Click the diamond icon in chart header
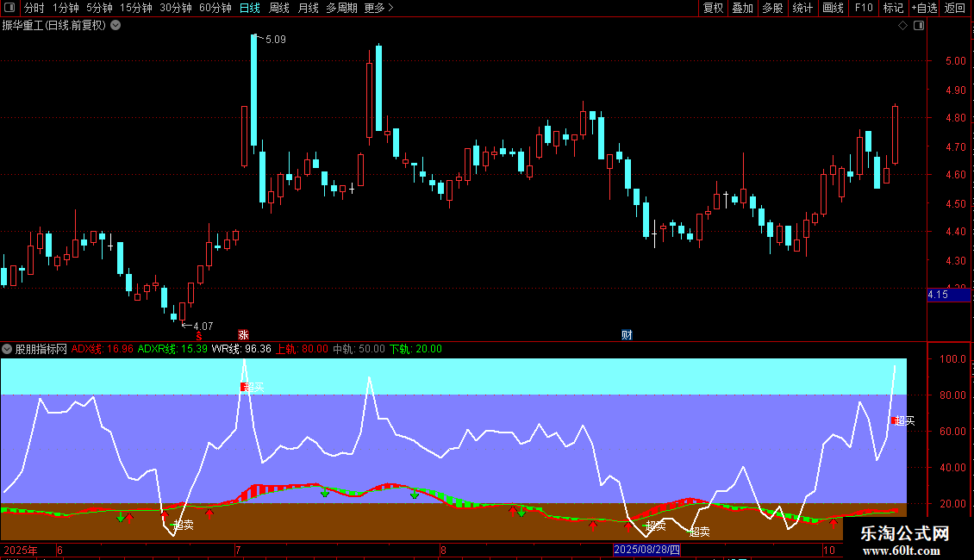This screenshot has height=560, width=974. [x=903, y=26]
